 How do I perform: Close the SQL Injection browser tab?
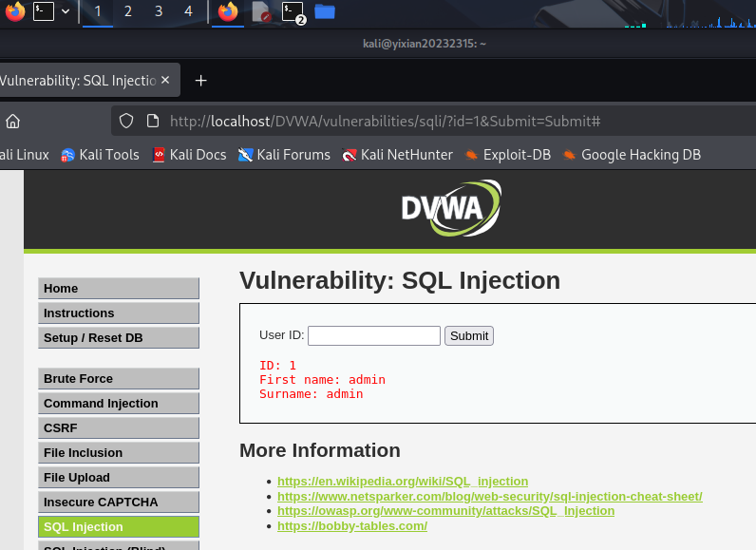pyautogui.click(x=165, y=80)
